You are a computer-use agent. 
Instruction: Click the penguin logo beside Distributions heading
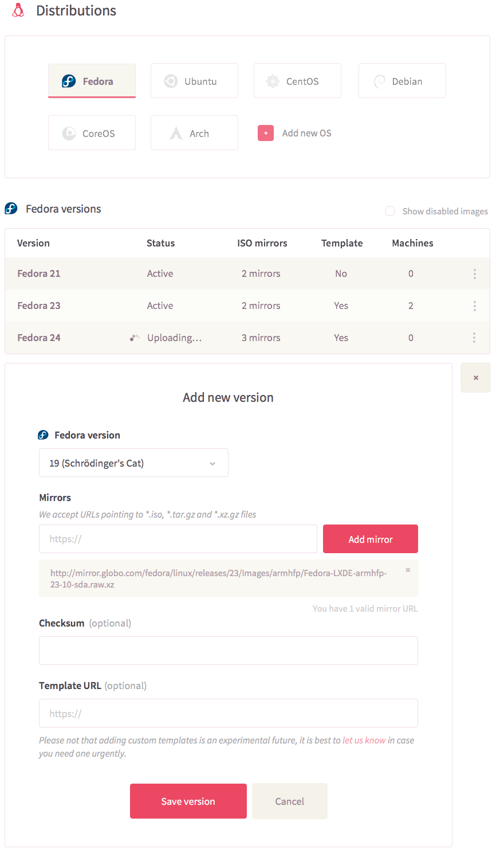(x=18, y=10)
